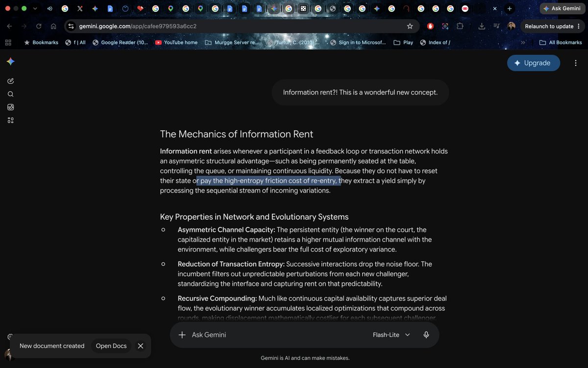Open the Gems grid icon in sidebar
The image size is (588, 368).
(x=11, y=120)
